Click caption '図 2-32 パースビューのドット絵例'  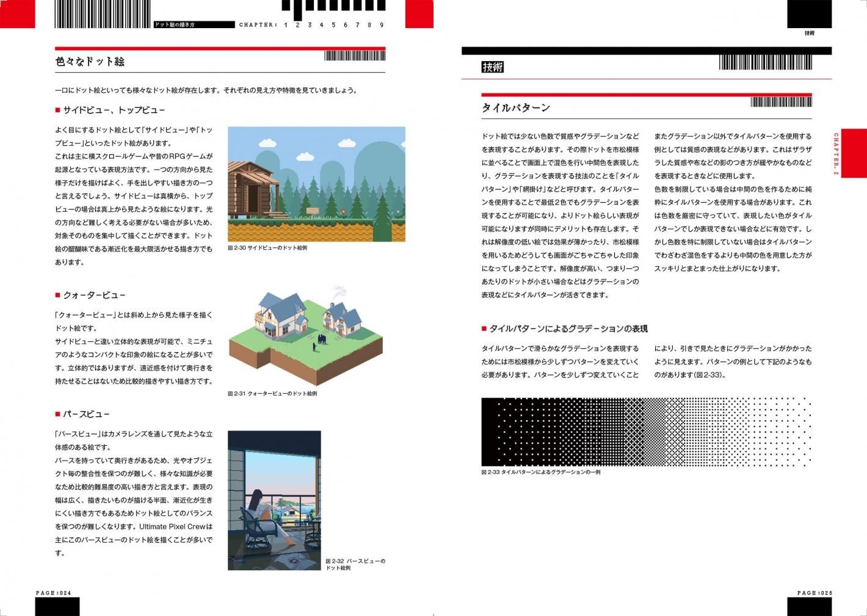[355, 564]
